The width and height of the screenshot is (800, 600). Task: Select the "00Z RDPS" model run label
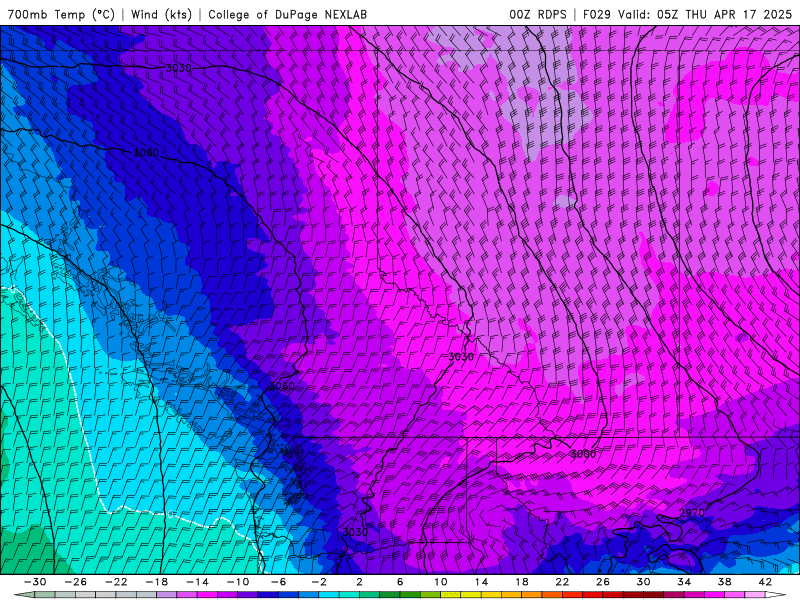pos(538,14)
